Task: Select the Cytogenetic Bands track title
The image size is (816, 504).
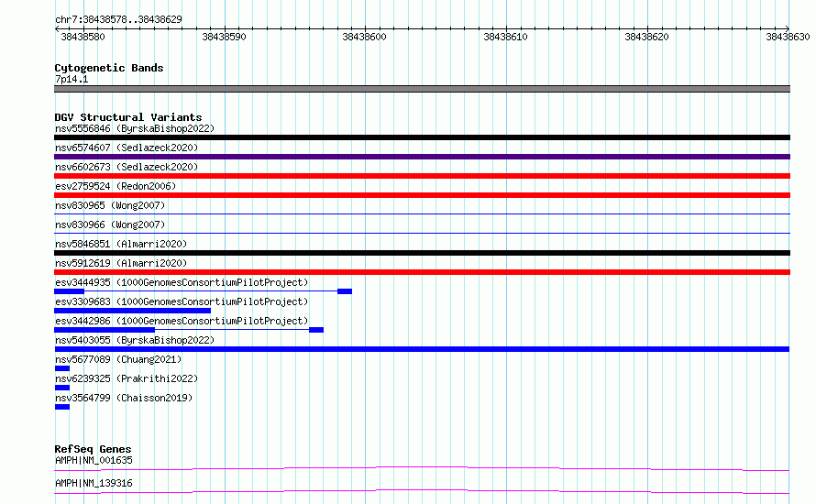Action: coord(109,68)
